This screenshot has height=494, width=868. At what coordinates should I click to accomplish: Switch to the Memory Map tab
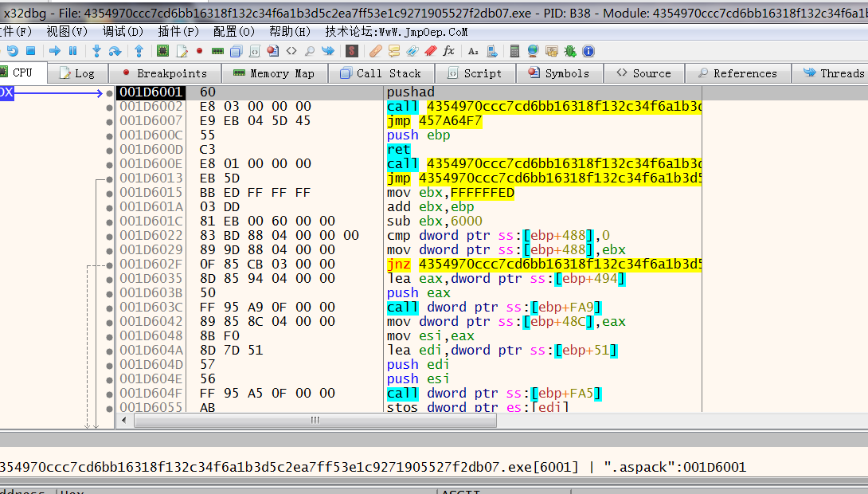[x=275, y=73]
